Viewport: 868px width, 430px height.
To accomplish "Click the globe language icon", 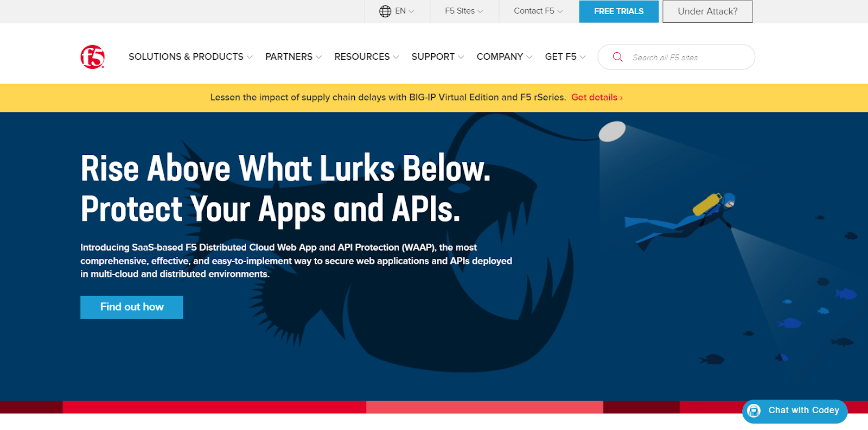I will tap(385, 11).
